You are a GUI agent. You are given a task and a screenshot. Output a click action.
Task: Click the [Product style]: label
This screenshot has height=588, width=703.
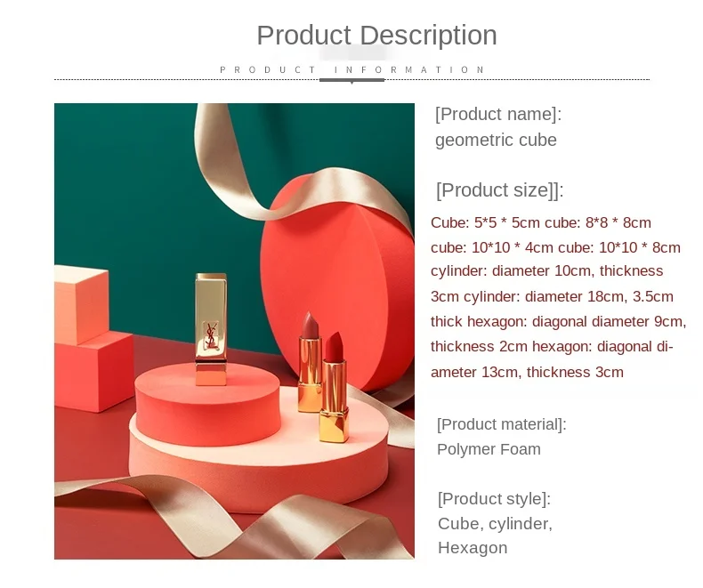(494, 499)
